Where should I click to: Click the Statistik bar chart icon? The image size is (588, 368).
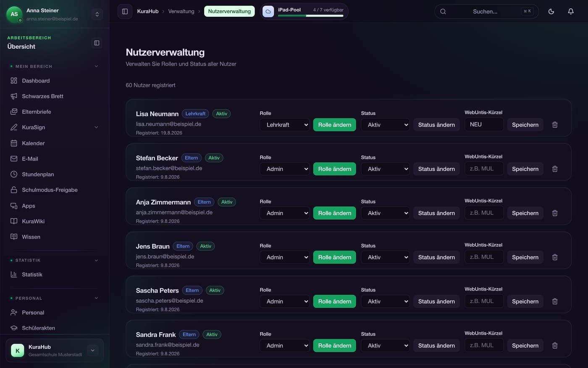(14, 275)
